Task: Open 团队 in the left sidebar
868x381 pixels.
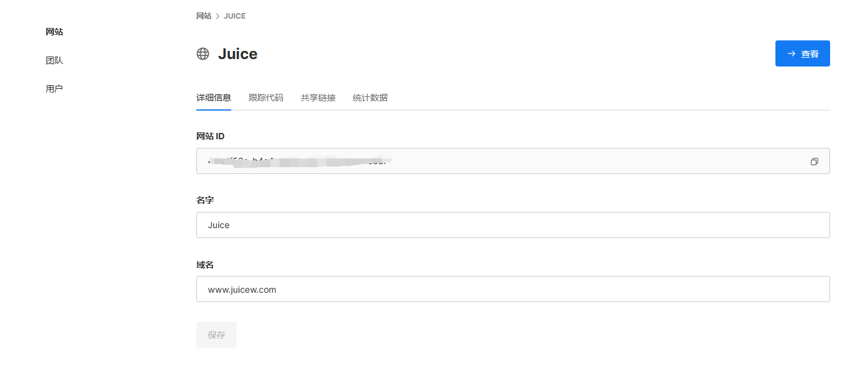Action: pyautogui.click(x=55, y=60)
